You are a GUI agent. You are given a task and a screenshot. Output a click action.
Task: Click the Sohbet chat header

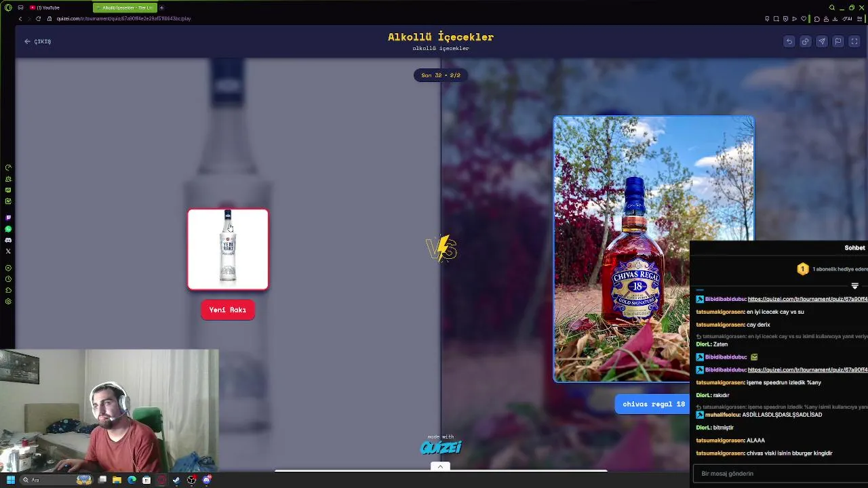point(854,248)
